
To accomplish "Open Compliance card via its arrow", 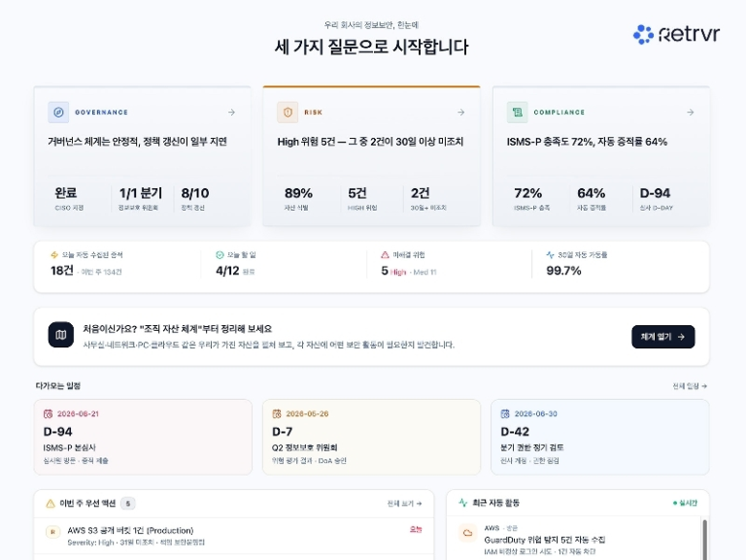I will coord(690,113).
